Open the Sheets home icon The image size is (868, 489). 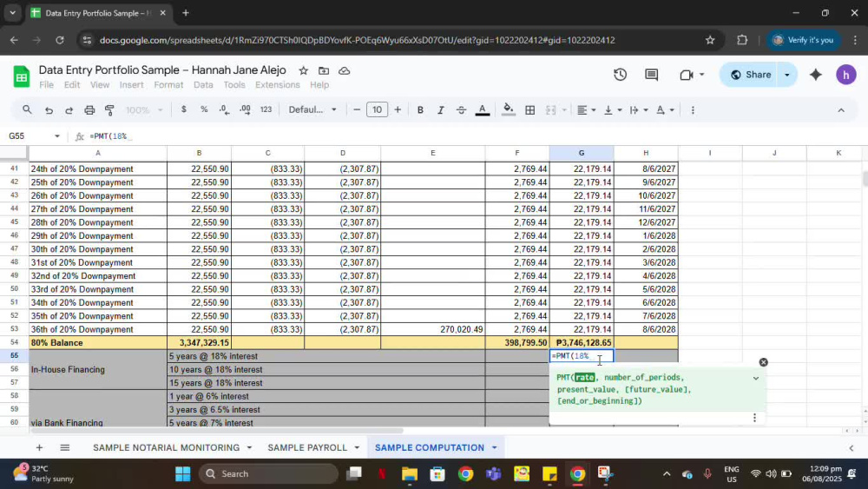point(22,76)
